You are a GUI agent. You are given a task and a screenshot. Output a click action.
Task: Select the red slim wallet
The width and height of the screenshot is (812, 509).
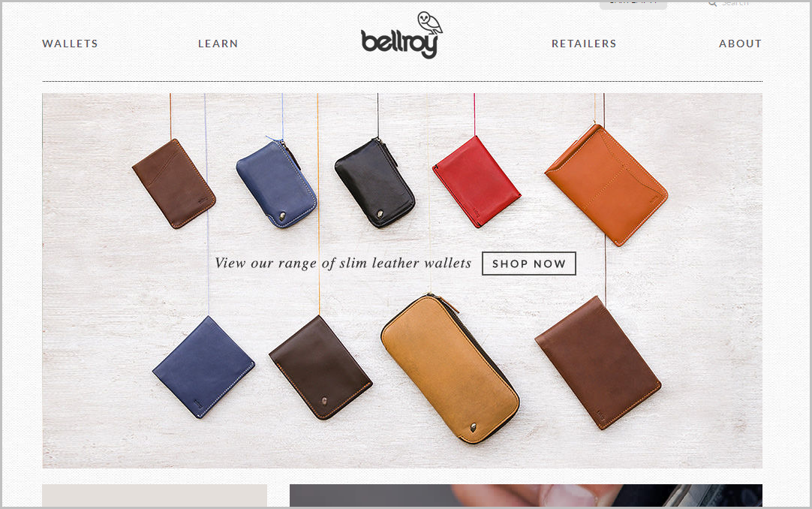(476, 181)
